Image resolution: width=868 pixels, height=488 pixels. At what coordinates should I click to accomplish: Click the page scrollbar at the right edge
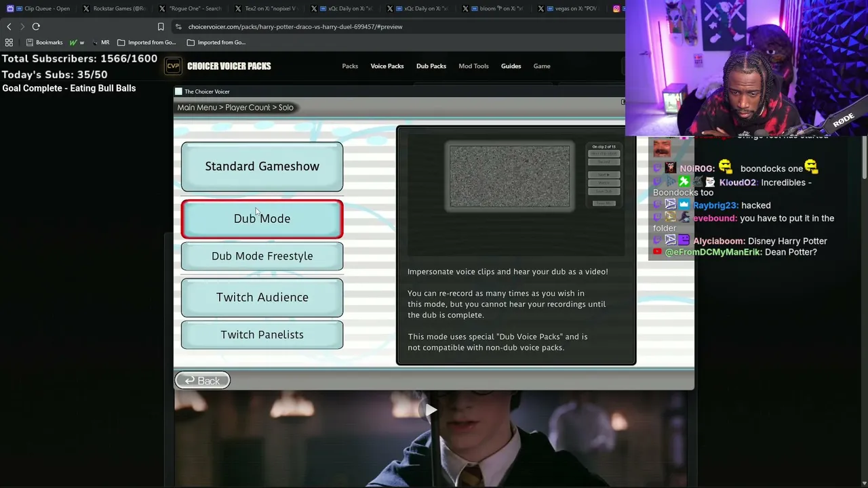pyautogui.click(x=865, y=157)
